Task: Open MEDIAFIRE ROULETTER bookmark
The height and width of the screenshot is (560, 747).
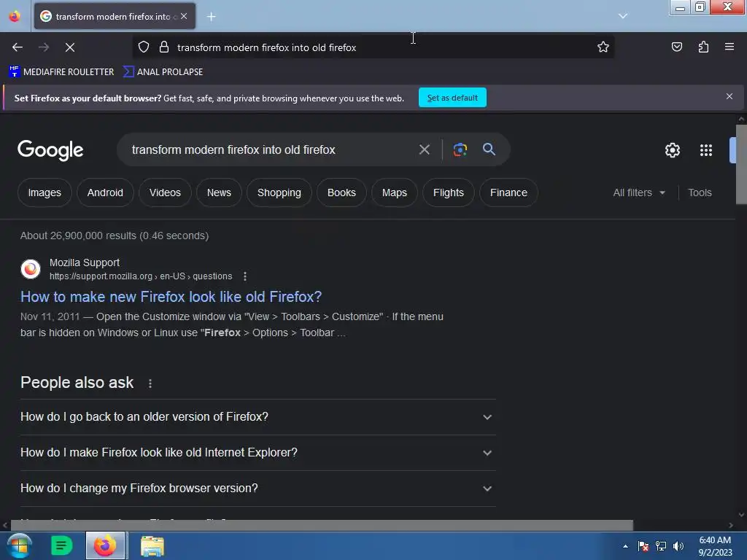Action: tap(61, 72)
